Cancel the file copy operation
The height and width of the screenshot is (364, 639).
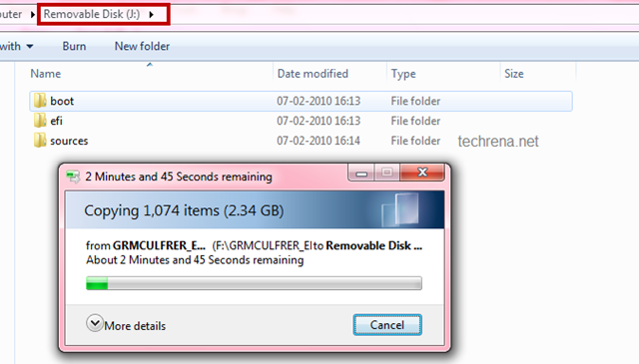[387, 325]
